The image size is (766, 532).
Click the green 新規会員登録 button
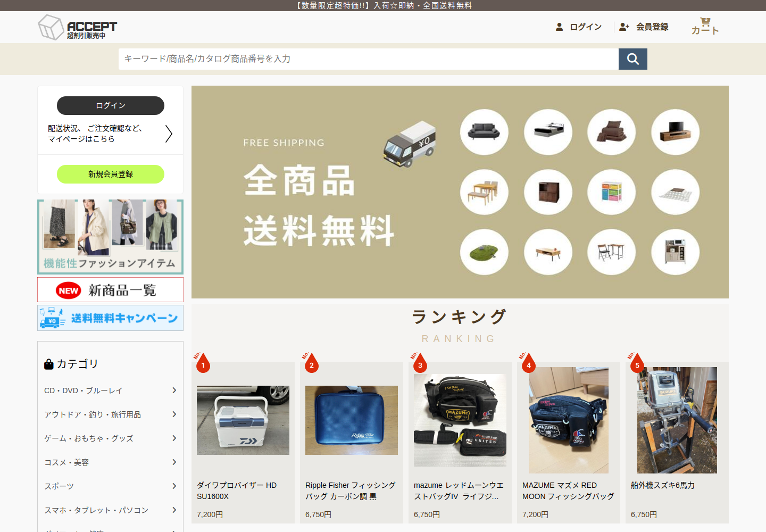click(x=111, y=174)
